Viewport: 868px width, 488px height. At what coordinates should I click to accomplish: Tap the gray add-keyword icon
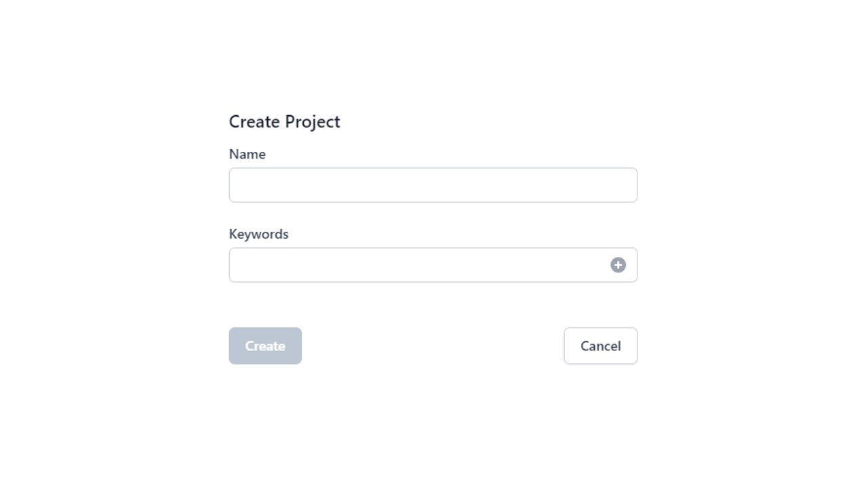coord(618,265)
